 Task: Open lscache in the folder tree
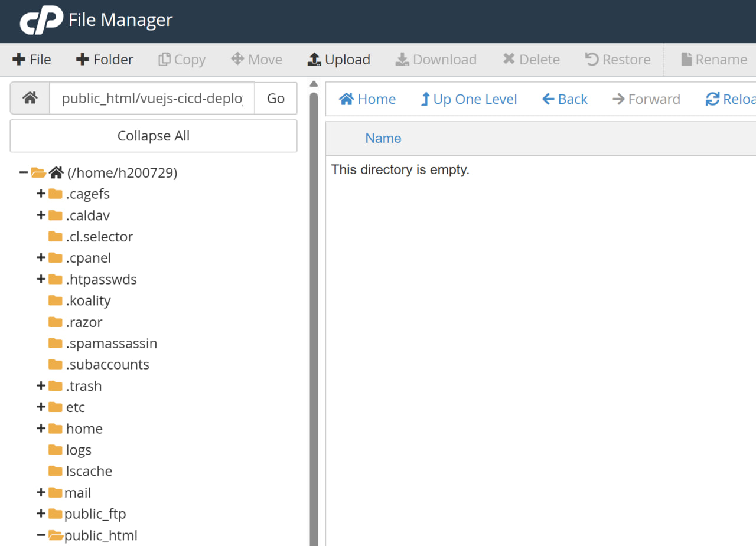[x=89, y=471]
